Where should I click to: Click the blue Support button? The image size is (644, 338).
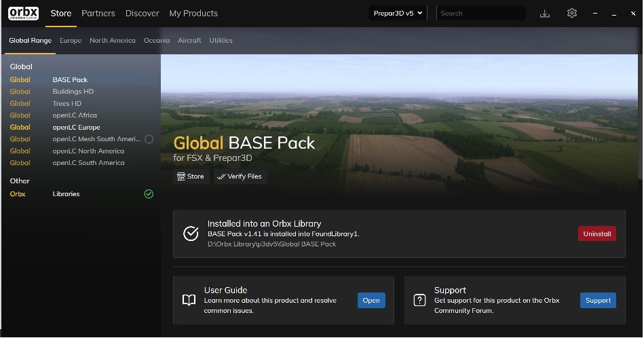click(x=598, y=300)
